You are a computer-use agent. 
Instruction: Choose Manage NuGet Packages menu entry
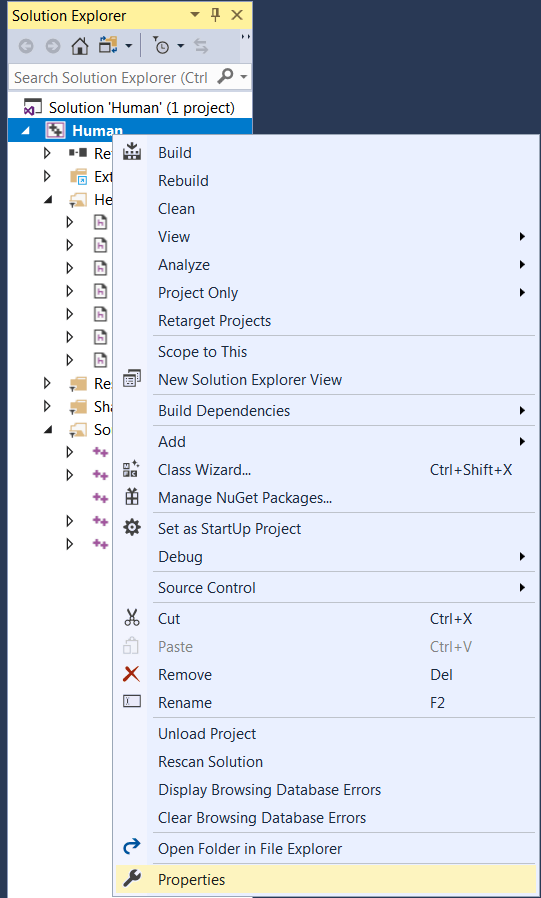(245, 498)
